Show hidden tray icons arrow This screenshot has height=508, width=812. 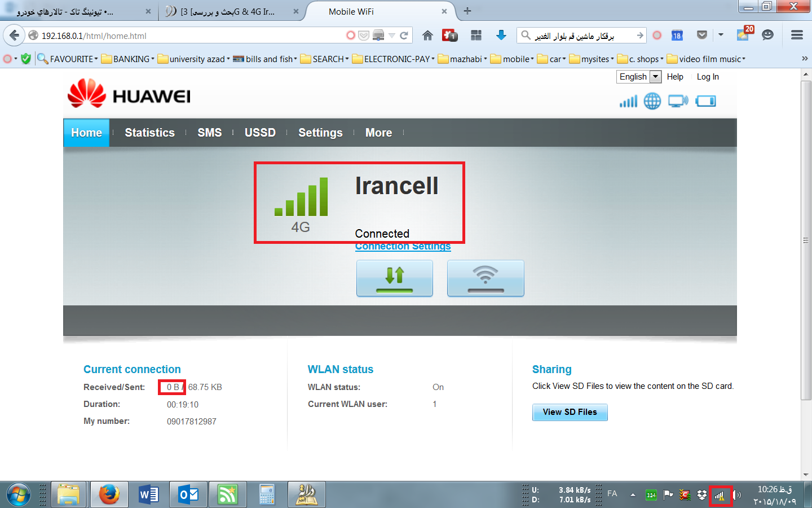(x=633, y=495)
